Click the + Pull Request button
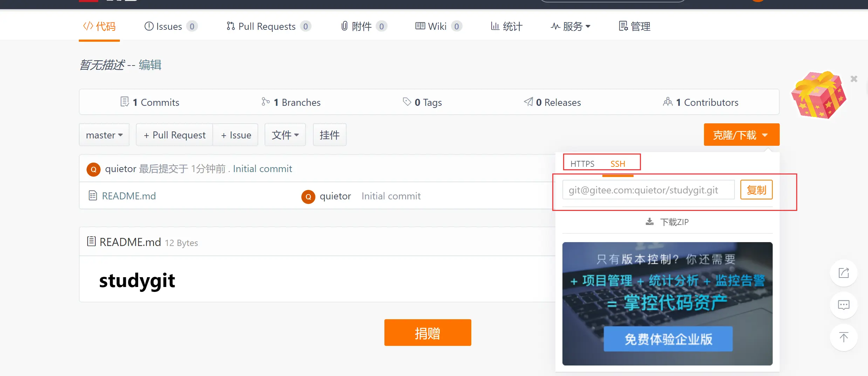This screenshot has height=376, width=868. (x=175, y=135)
